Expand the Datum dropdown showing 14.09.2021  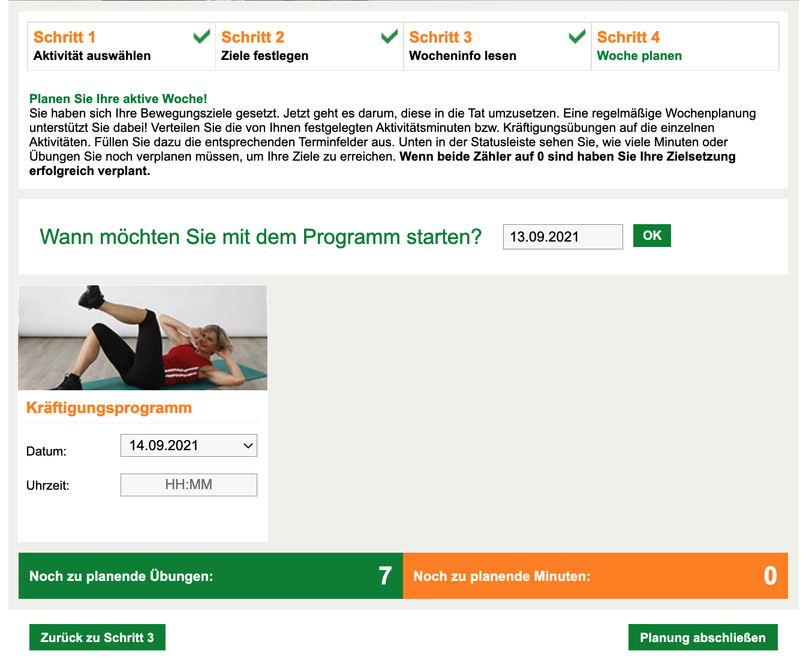click(x=189, y=445)
